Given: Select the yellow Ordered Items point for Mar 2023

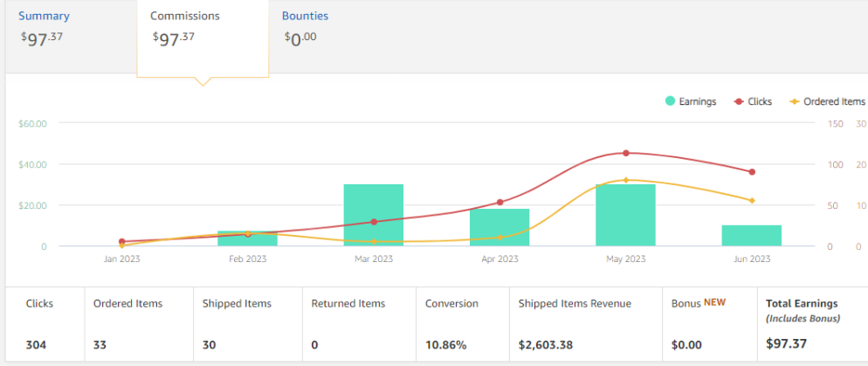Looking at the screenshot, I should click(374, 241).
